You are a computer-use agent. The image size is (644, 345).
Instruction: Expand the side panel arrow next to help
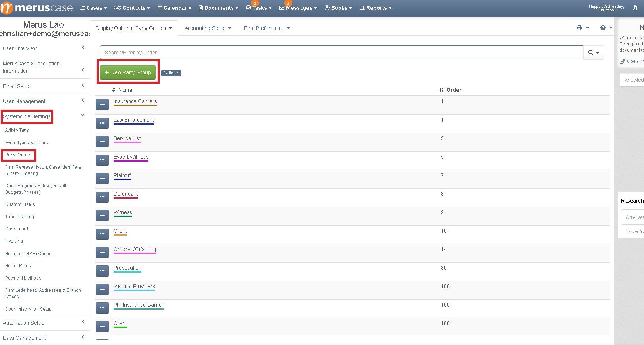click(610, 28)
